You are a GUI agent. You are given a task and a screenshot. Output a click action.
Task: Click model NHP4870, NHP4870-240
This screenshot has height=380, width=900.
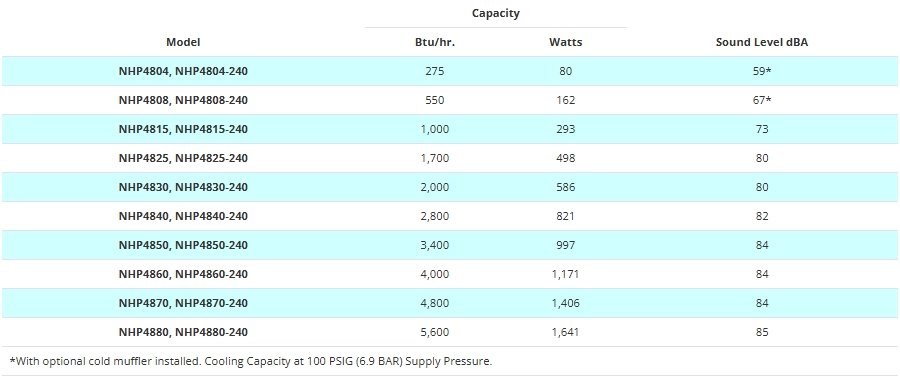point(183,303)
